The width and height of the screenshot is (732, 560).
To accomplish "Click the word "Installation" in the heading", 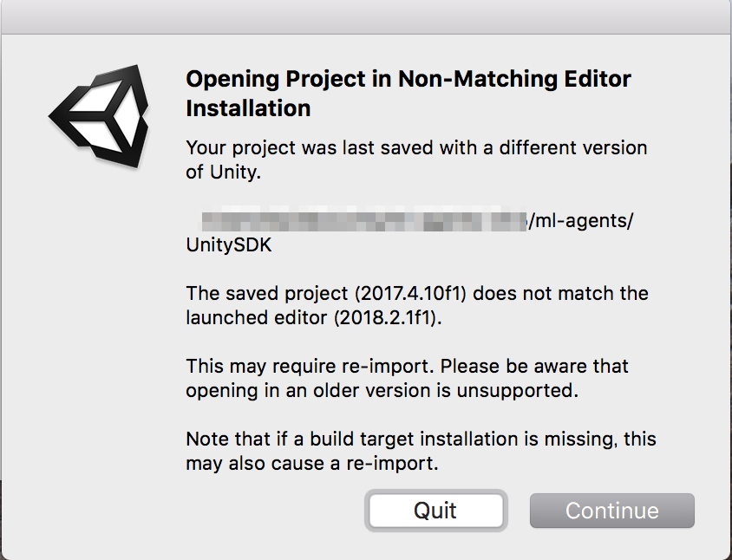I will click(x=248, y=108).
